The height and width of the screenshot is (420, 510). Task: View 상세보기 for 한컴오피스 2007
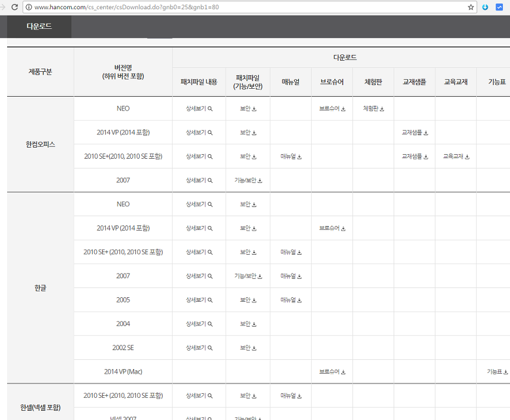tap(199, 180)
